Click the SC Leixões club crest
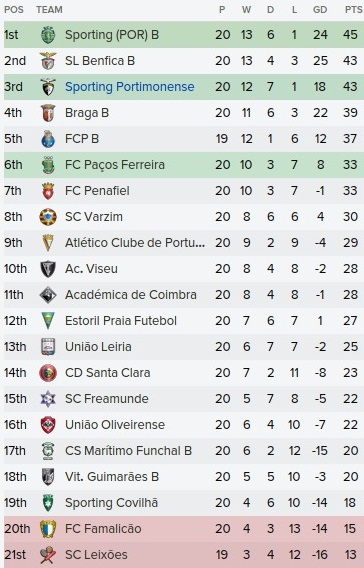364x568 pixels. [x=48, y=555]
